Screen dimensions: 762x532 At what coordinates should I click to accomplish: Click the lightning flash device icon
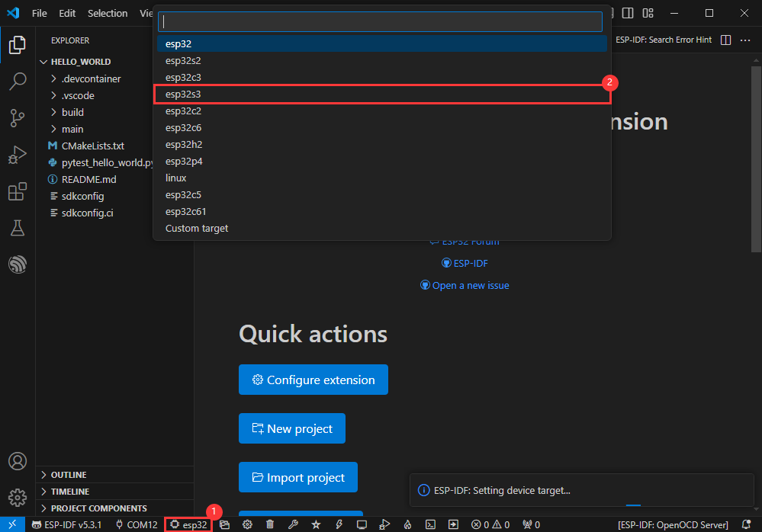[339, 524]
